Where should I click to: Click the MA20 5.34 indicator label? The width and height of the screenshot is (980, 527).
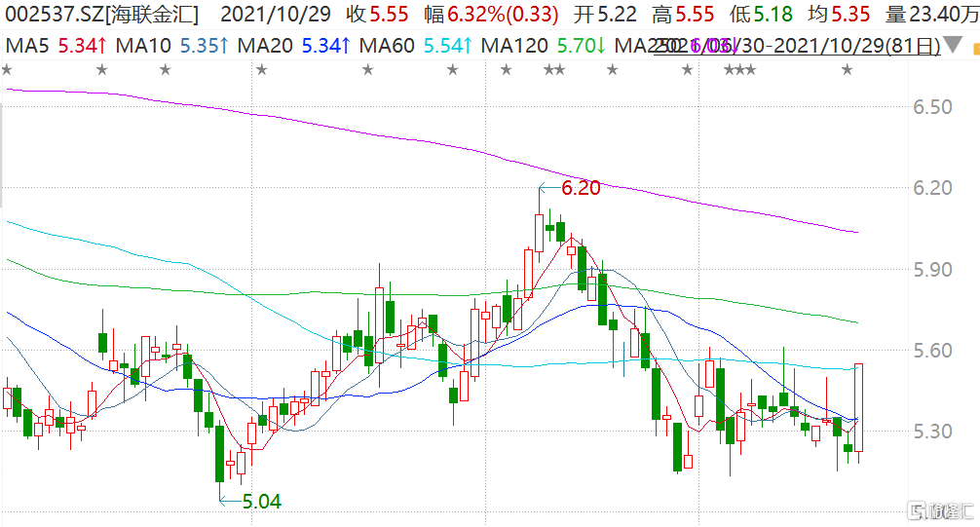(x=294, y=45)
